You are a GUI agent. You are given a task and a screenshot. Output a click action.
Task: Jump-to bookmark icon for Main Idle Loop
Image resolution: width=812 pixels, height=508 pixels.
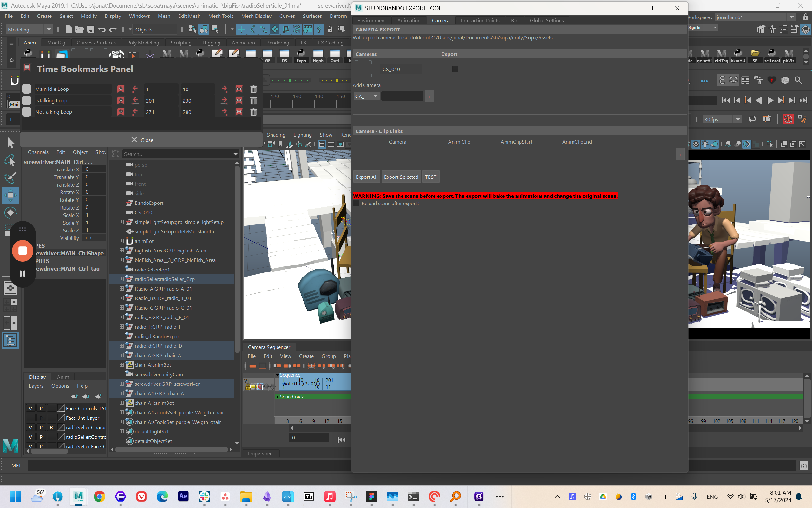(121, 89)
